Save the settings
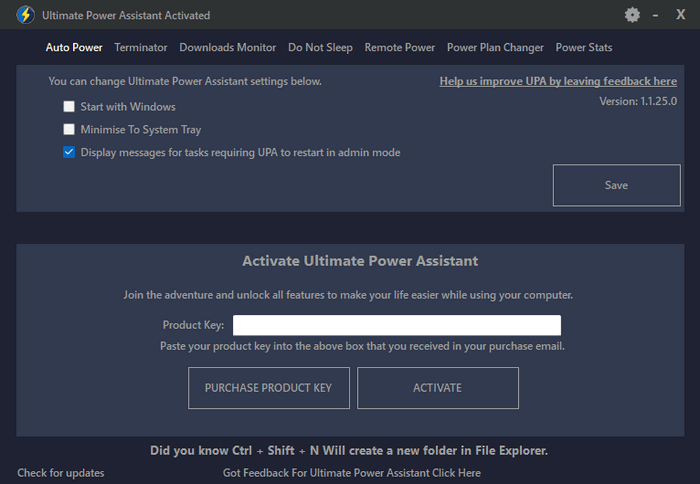700x484 pixels. 617,185
